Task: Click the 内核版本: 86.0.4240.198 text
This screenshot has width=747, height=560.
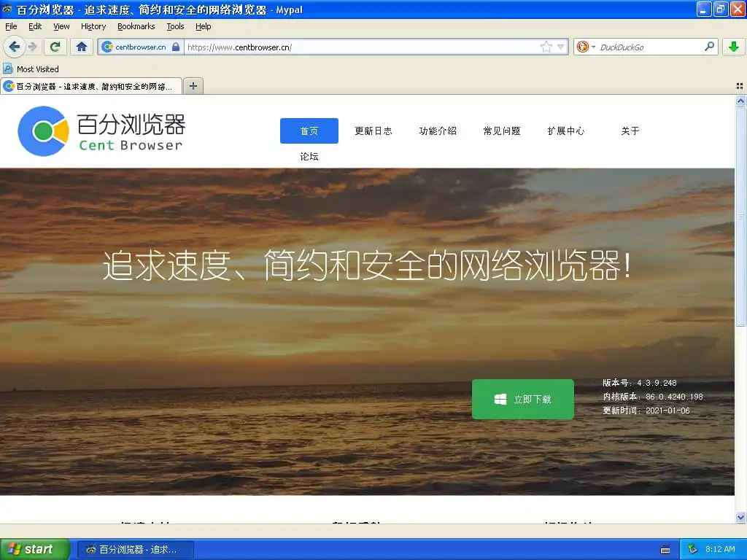Action: tap(653, 397)
